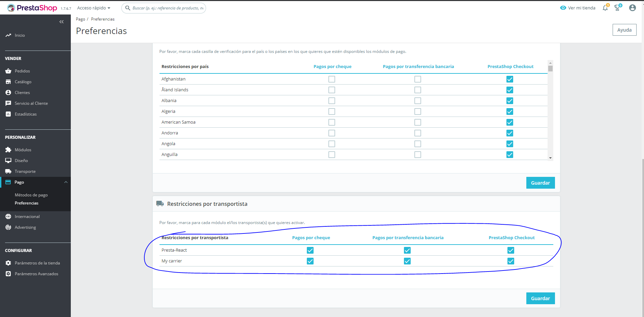Viewport: 644px width, 317px height.
Task: Open Preferencias submenu item
Action: click(27, 203)
